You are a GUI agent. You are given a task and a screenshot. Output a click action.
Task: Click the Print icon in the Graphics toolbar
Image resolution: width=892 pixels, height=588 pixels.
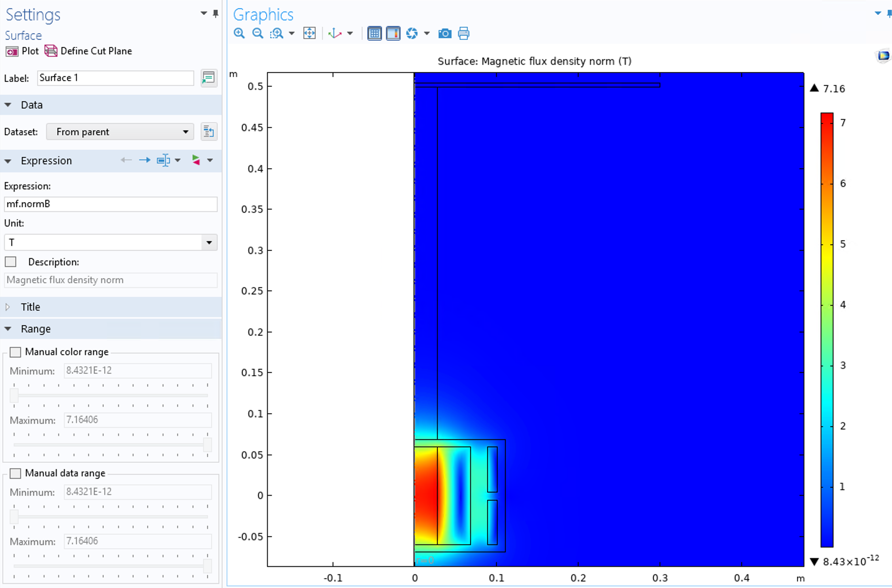click(x=464, y=33)
